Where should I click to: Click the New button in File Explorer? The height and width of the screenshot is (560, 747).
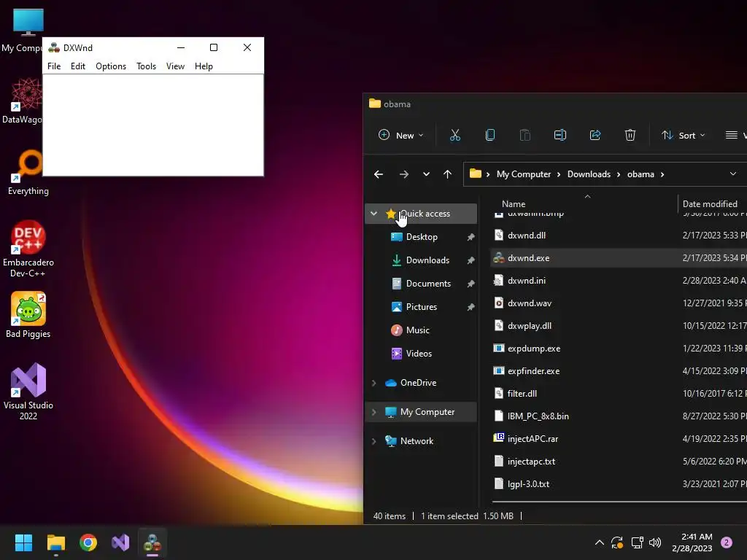coord(400,135)
